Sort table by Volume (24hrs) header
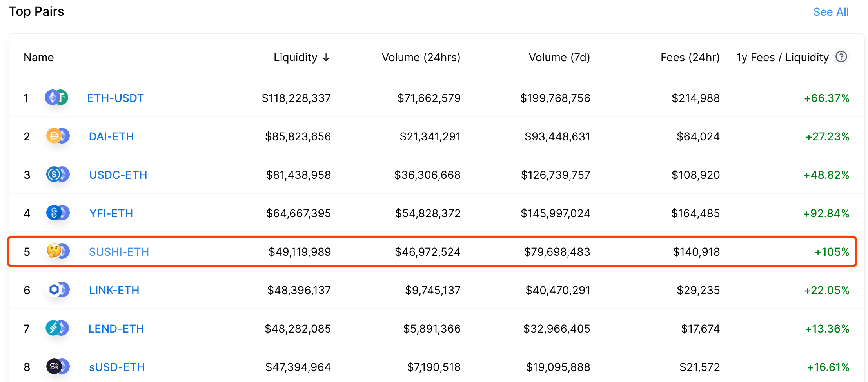 (421, 57)
